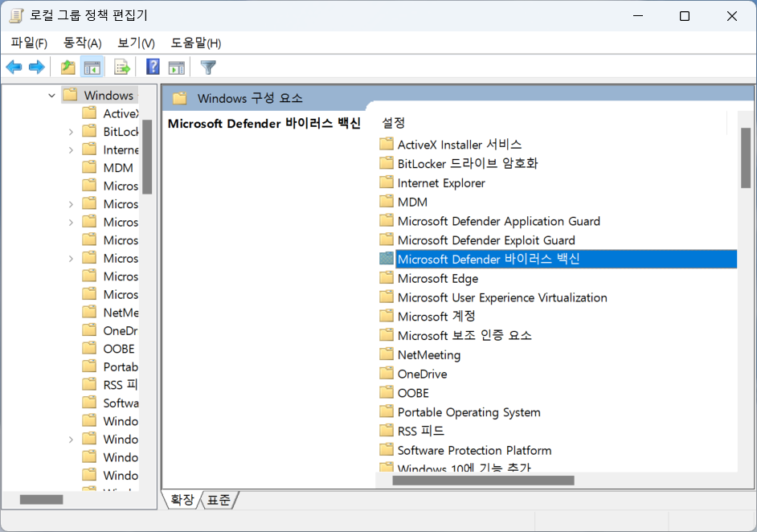Open the 도움말(H) menu
The width and height of the screenshot is (757, 532).
[x=195, y=43]
